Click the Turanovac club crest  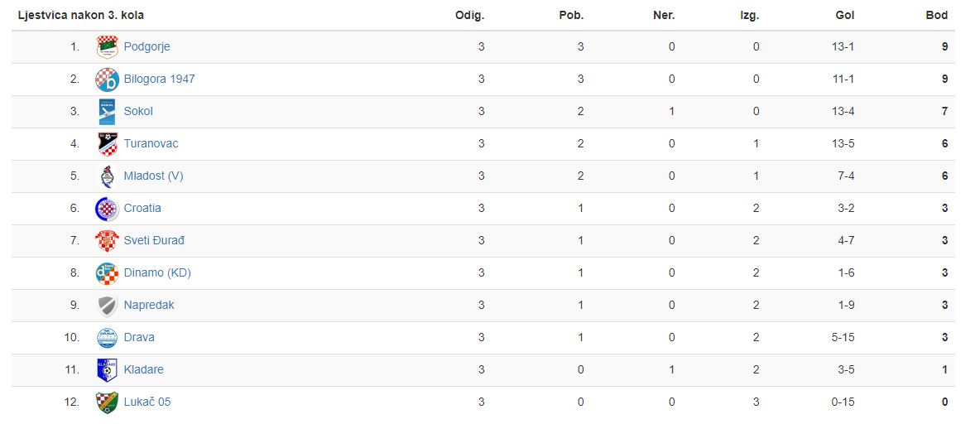[x=107, y=144]
